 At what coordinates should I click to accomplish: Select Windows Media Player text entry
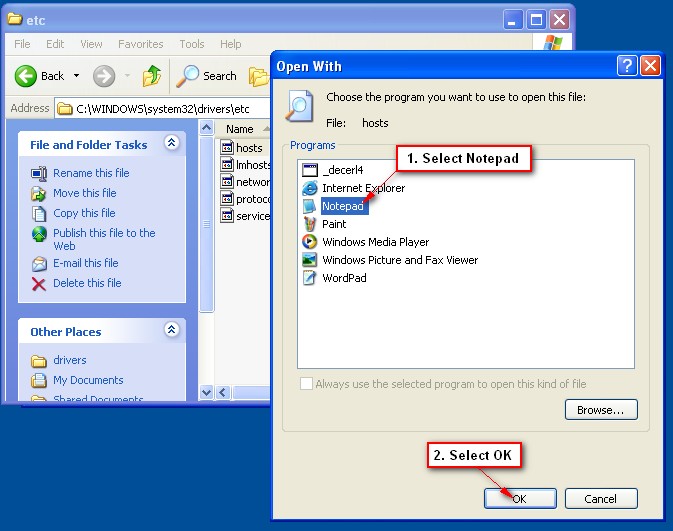tap(376, 242)
